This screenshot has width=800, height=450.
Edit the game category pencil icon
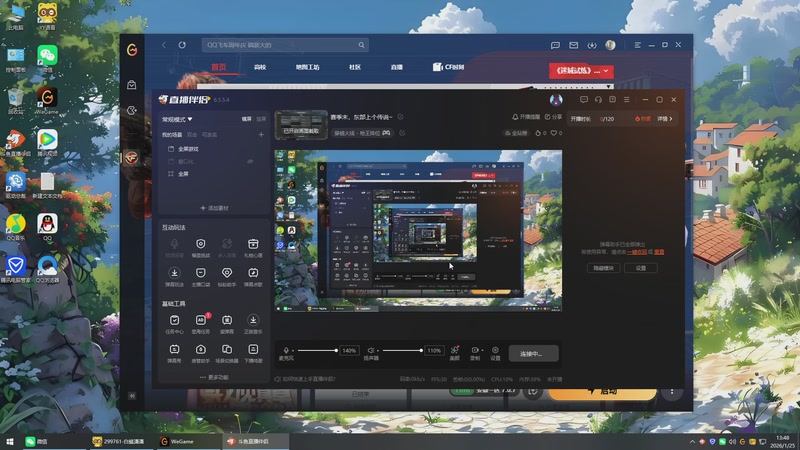point(402,133)
